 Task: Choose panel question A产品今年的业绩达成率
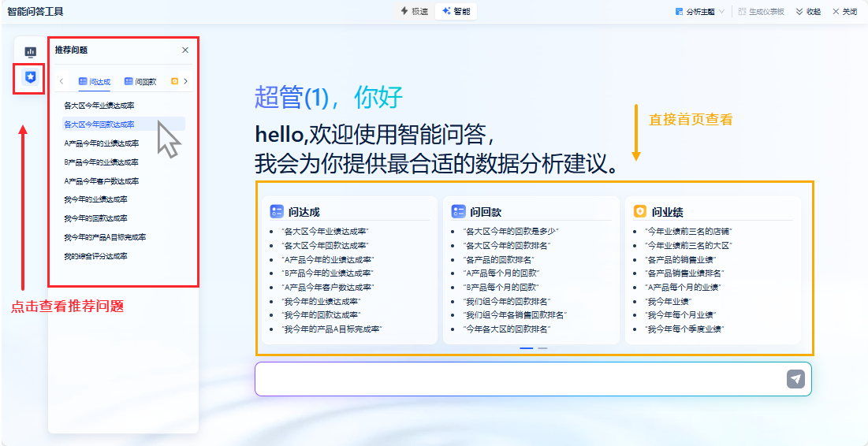(x=101, y=143)
